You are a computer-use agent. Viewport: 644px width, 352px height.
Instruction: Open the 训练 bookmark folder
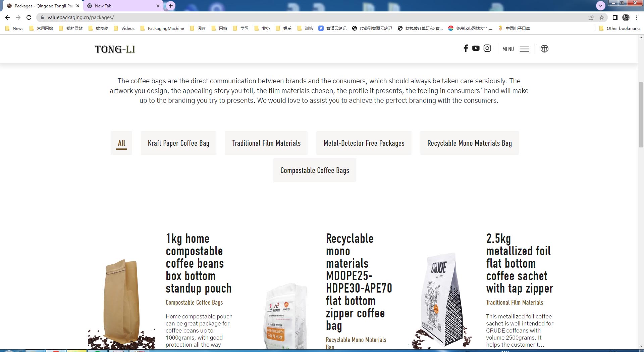click(x=305, y=28)
